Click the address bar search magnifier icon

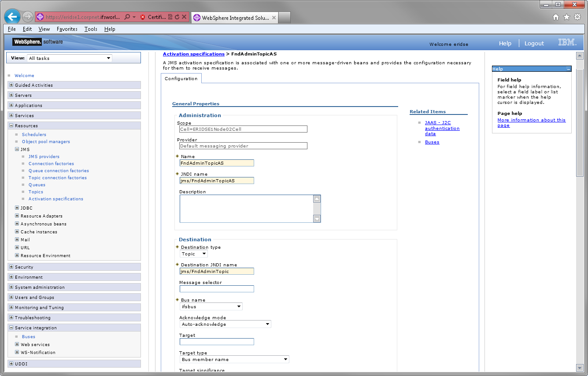tap(127, 17)
